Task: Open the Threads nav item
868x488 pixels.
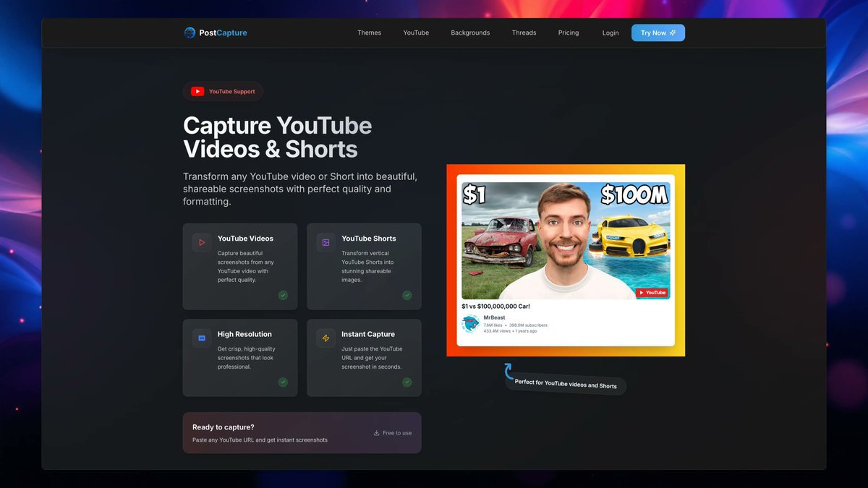Action: point(524,33)
